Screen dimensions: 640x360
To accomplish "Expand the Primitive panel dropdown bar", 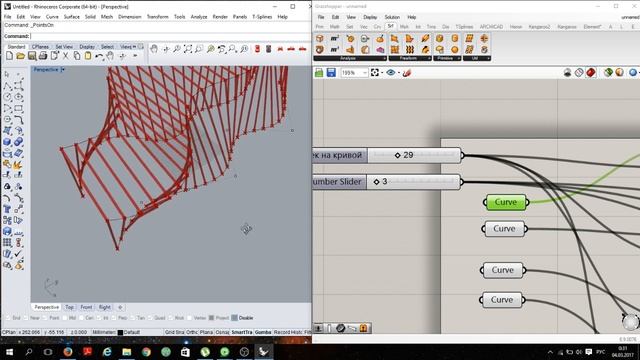I will 447,58.
